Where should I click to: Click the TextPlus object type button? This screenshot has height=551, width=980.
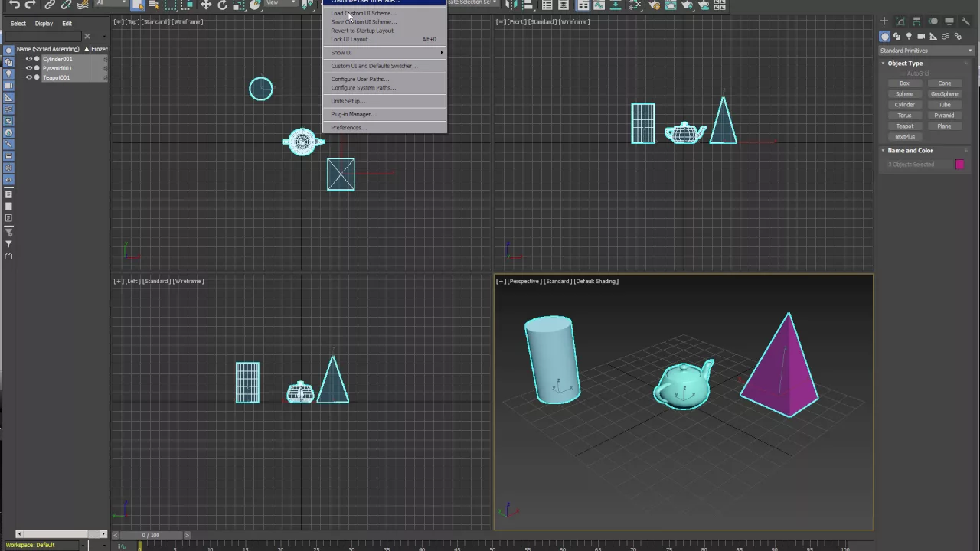(x=904, y=136)
